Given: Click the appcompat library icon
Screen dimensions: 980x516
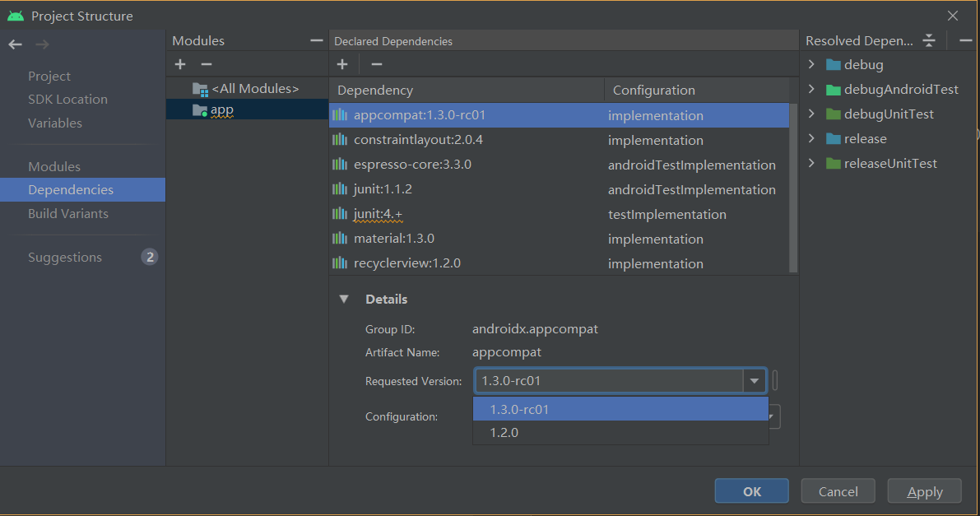Looking at the screenshot, I should pos(340,115).
